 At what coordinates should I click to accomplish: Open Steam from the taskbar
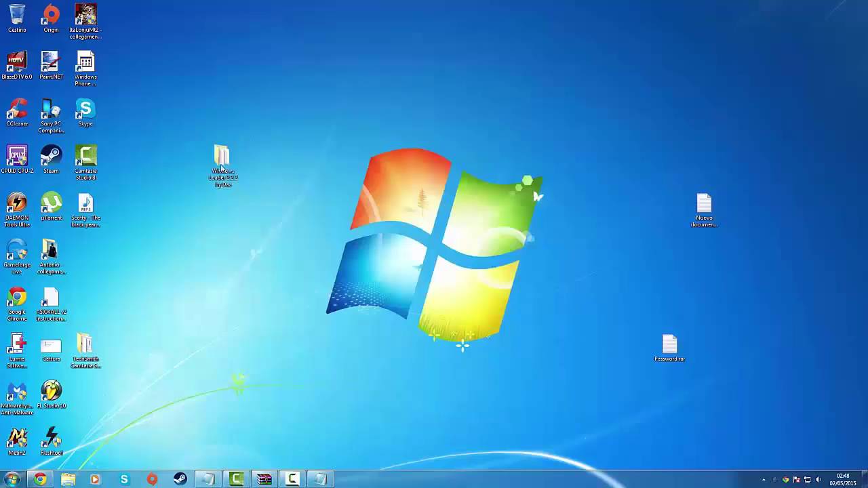180,479
